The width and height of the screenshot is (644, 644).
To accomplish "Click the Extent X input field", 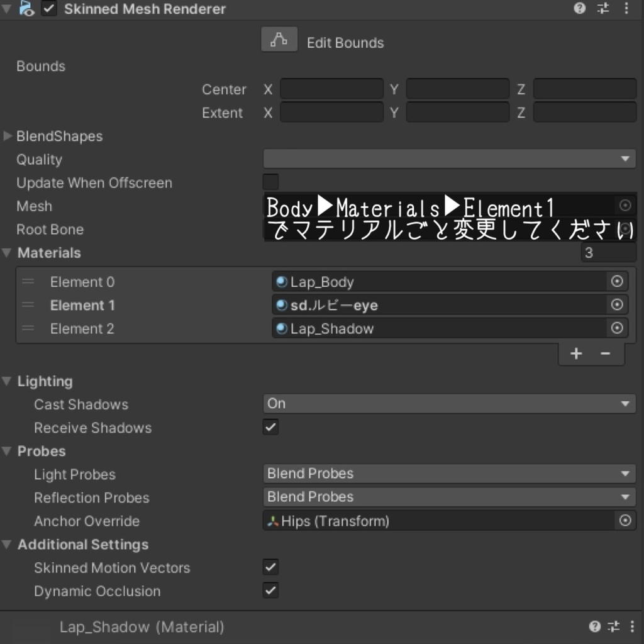I will [x=332, y=113].
